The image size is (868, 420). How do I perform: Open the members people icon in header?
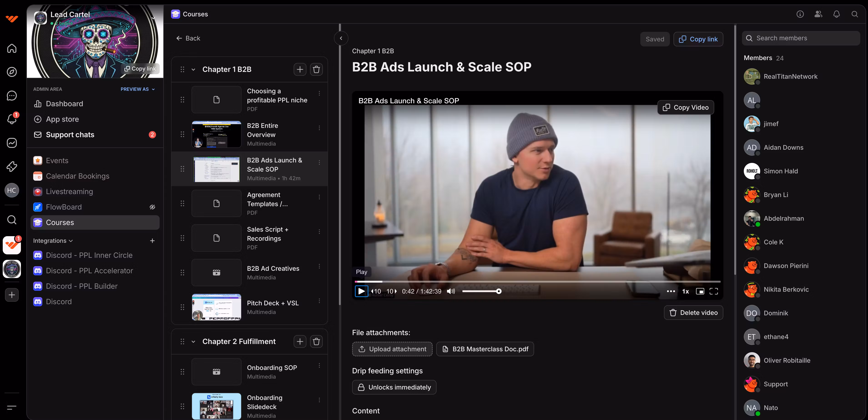pyautogui.click(x=818, y=14)
